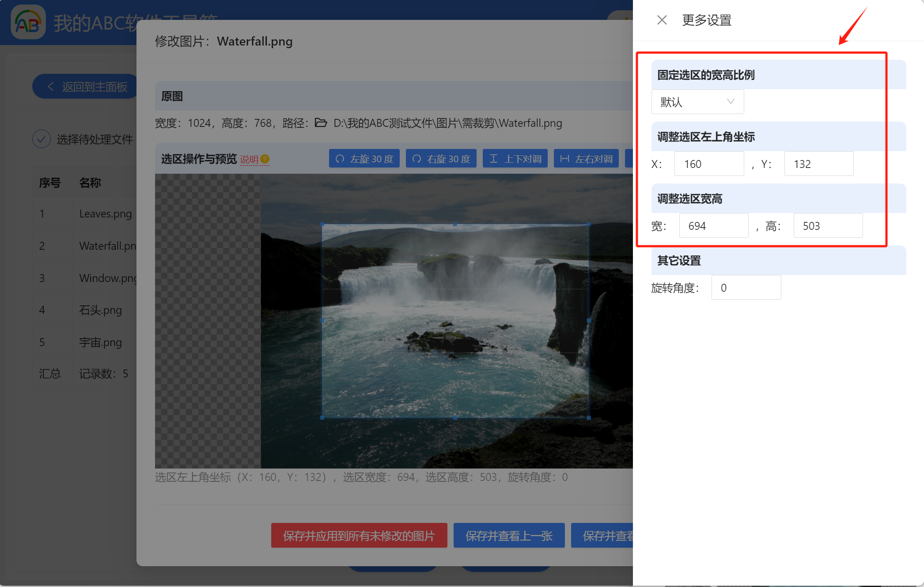This screenshot has height=587, width=924.
Task: Click the 选择待处理文件 step check circle
Action: point(41,139)
